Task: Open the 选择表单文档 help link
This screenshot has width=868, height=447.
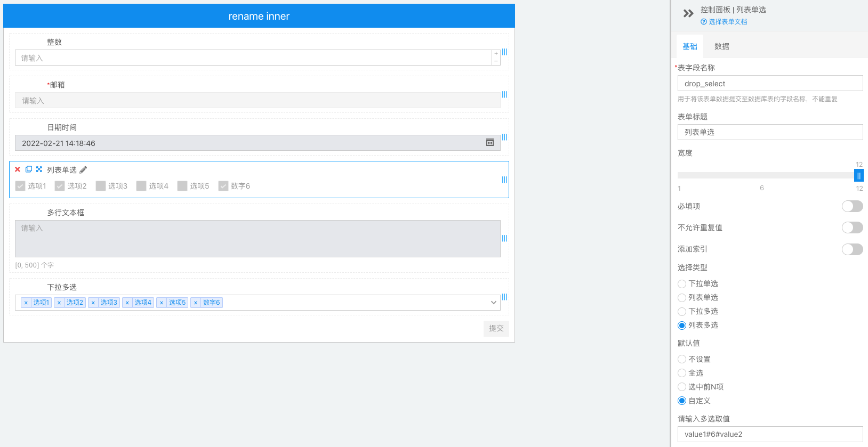Action: coord(724,22)
